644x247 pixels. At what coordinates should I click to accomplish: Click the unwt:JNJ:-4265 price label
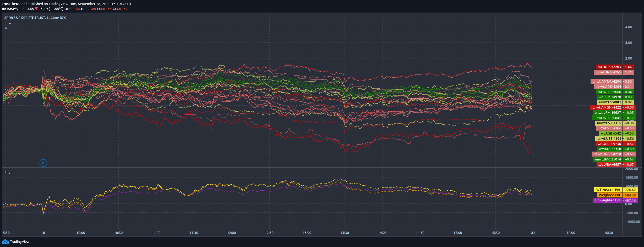[614, 72]
